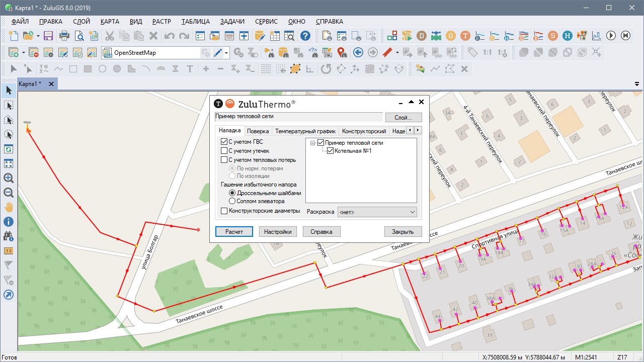
Task: Switch to the 'Конструкторский' tab
Action: click(364, 131)
